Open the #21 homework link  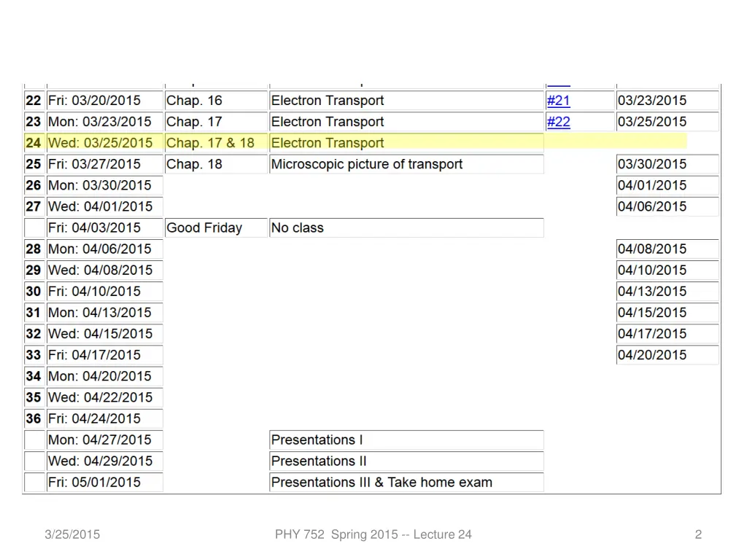coord(558,101)
